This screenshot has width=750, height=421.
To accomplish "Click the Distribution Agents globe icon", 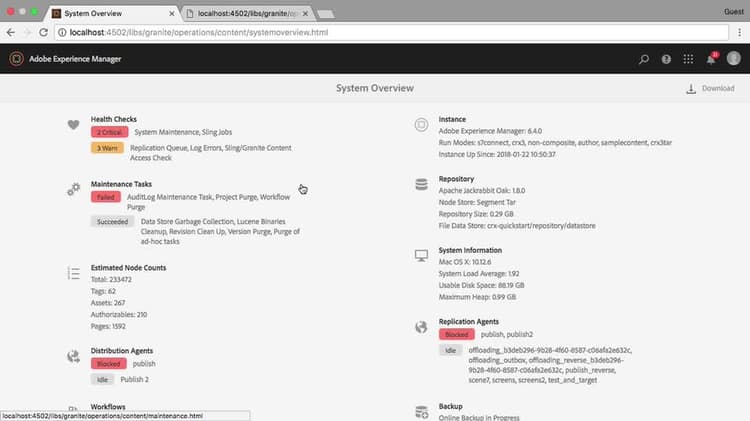I will (73, 356).
